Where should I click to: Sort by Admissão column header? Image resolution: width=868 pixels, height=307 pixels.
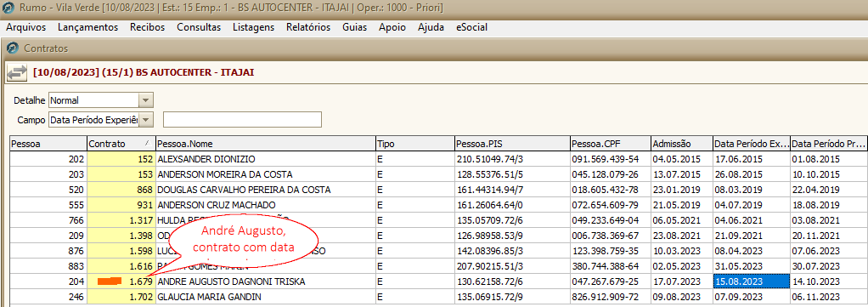[681, 144]
